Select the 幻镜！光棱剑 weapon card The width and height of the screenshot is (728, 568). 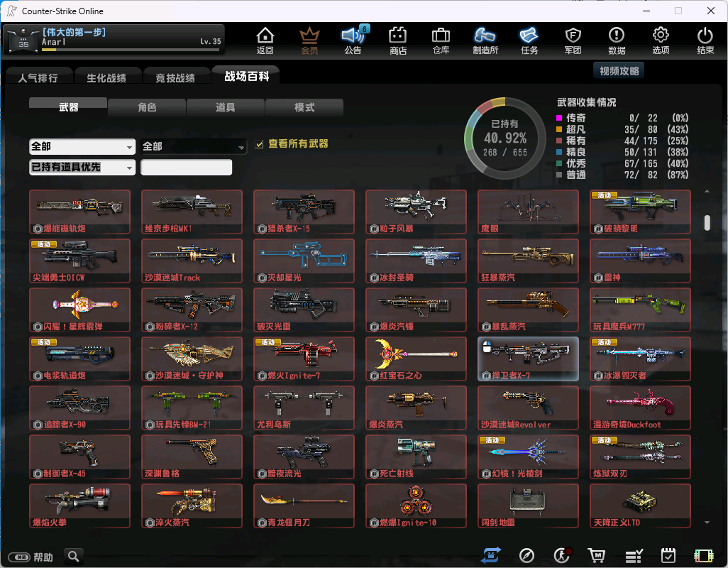tap(529, 457)
